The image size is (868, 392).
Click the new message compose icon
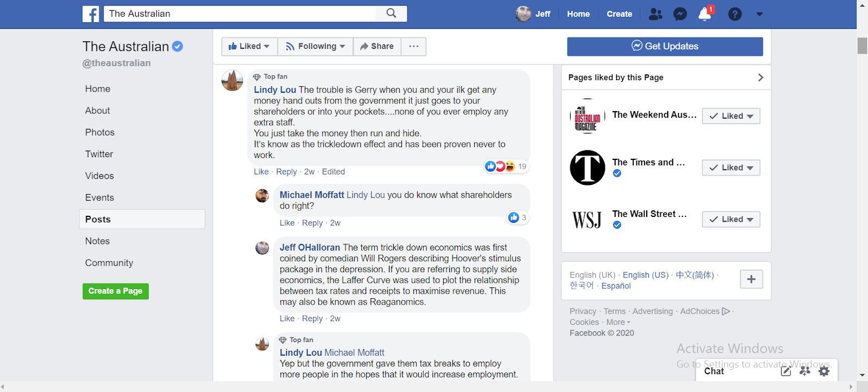coord(786,371)
